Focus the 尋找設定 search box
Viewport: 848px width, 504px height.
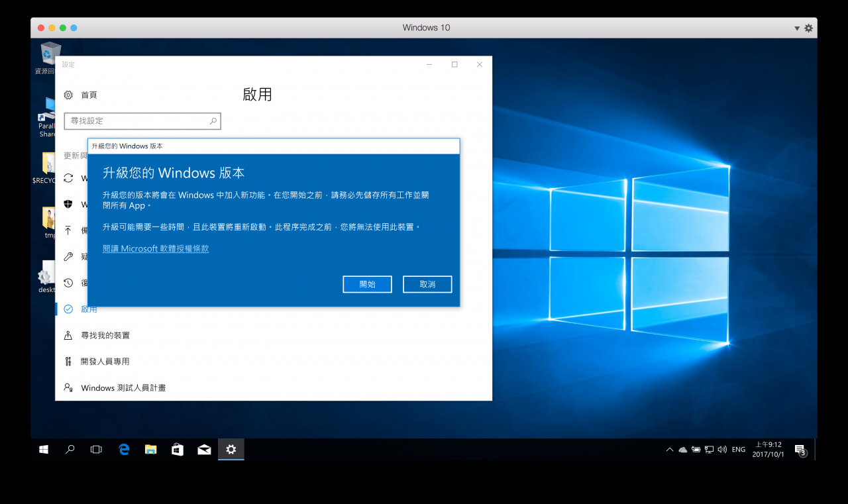click(x=142, y=121)
